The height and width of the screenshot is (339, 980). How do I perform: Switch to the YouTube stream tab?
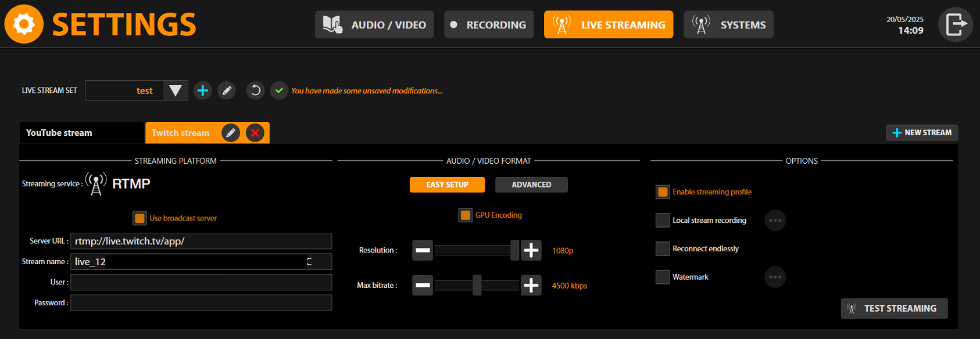click(x=81, y=133)
